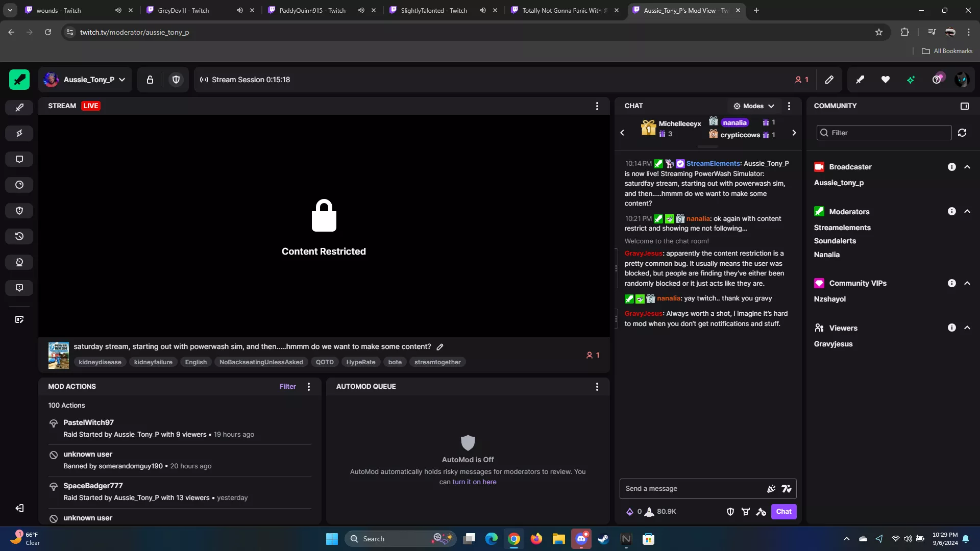The height and width of the screenshot is (551, 980).
Task: Click the turn it on here link
Action: pyautogui.click(x=474, y=482)
